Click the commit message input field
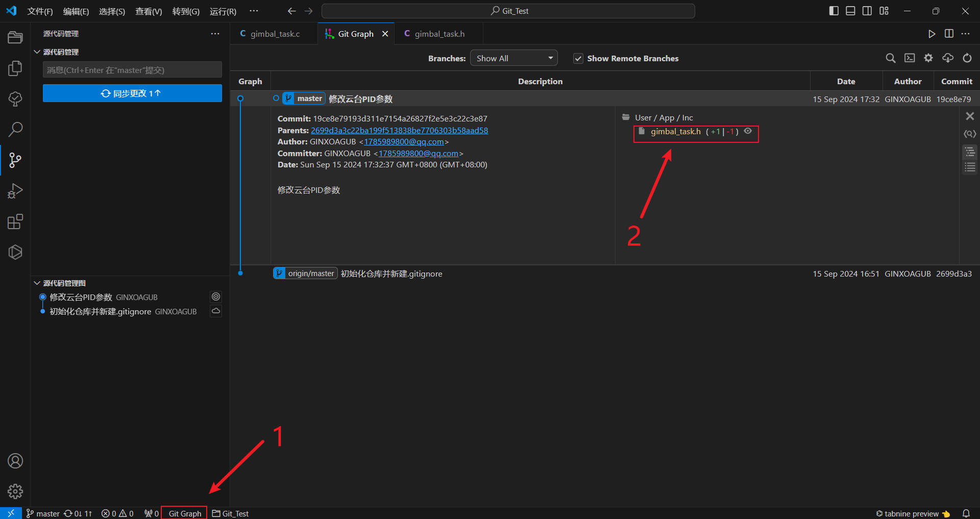 click(x=132, y=70)
